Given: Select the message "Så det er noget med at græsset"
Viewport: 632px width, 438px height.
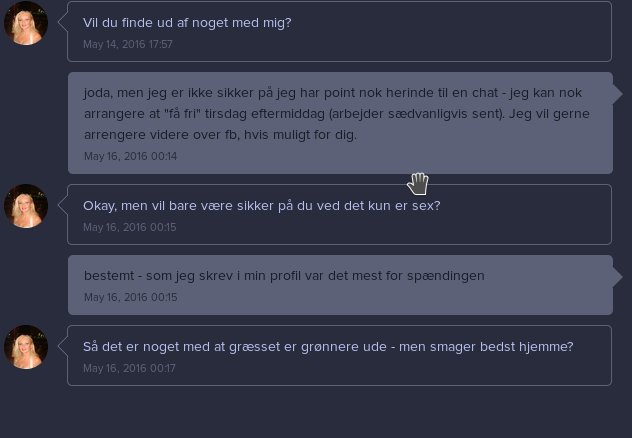Looking at the screenshot, I should 328,347.
